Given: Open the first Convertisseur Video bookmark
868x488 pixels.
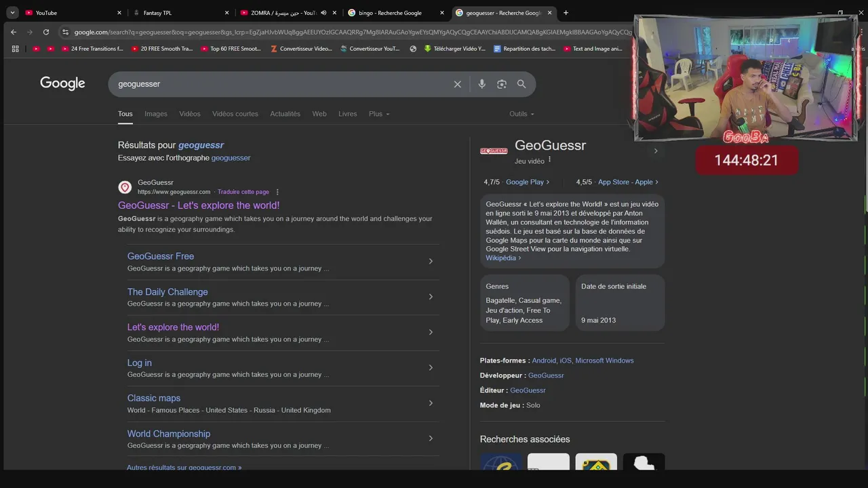Looking at the screenshot, I should [x=301, y=49].
